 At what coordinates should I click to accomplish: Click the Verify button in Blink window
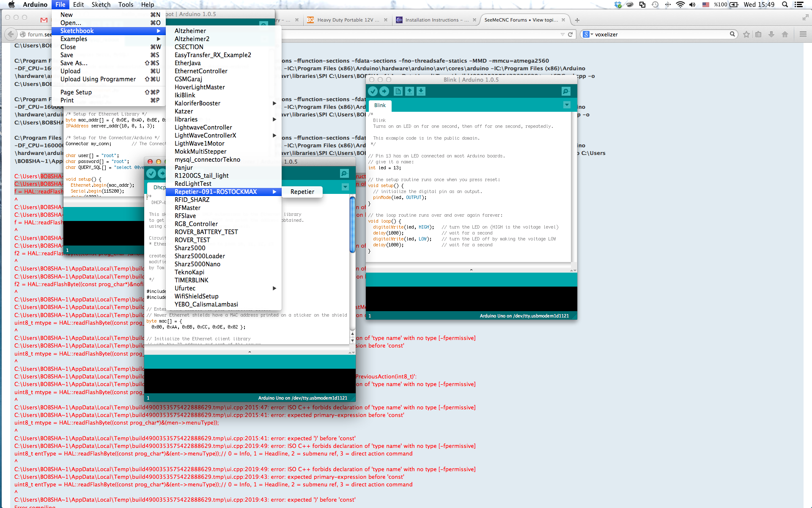pyautogui.click(x=373, y=91)
